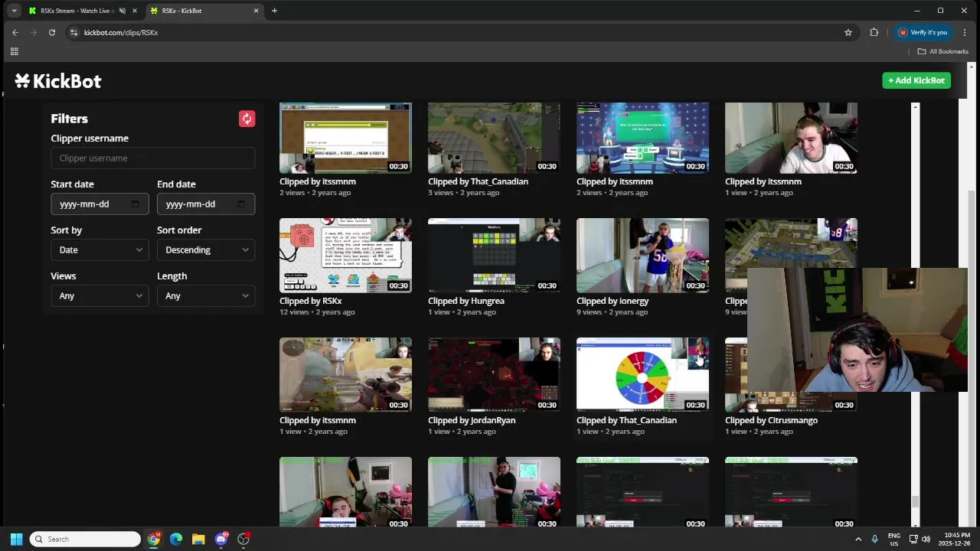Open the Sort order Descending dropdown

pos(206,250)
